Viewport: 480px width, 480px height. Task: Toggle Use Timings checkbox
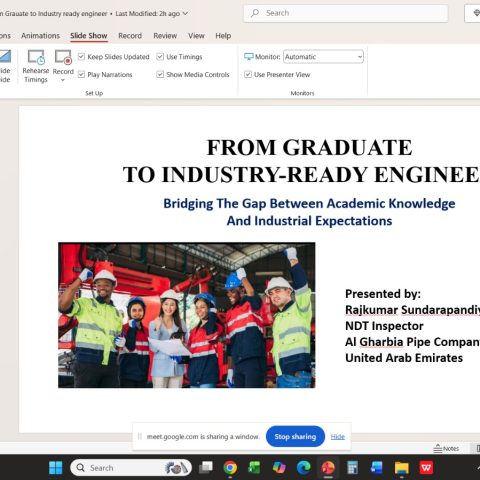click(x=160, y=57)
